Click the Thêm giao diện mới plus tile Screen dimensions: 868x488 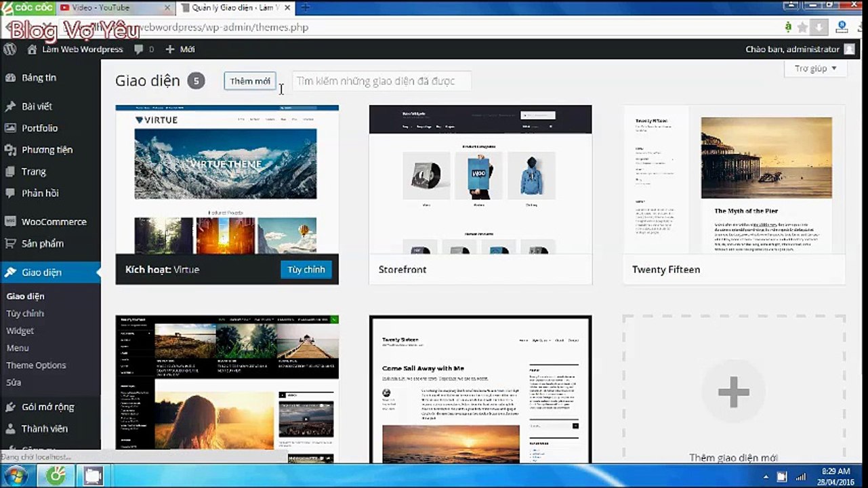coord(734,390)
